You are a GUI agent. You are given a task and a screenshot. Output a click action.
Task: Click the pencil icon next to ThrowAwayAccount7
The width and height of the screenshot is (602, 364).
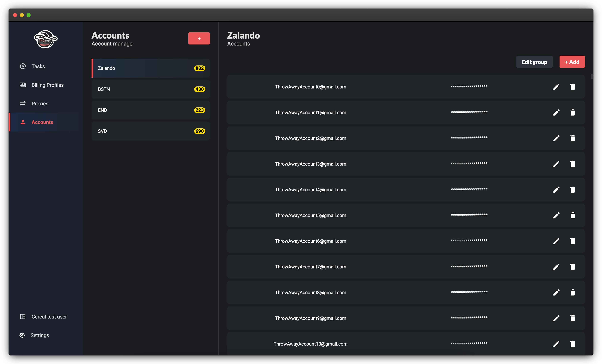(556, 267)
